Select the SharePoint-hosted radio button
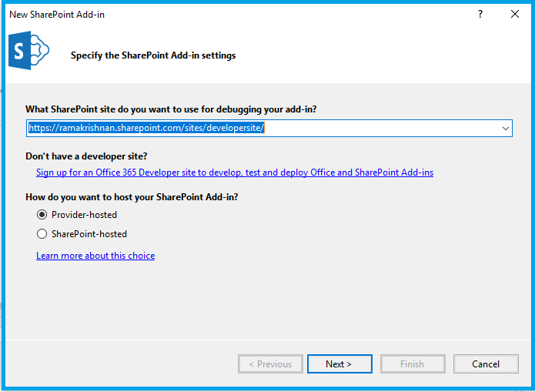The height and width of the screenshot is (392, 535). 42,234
